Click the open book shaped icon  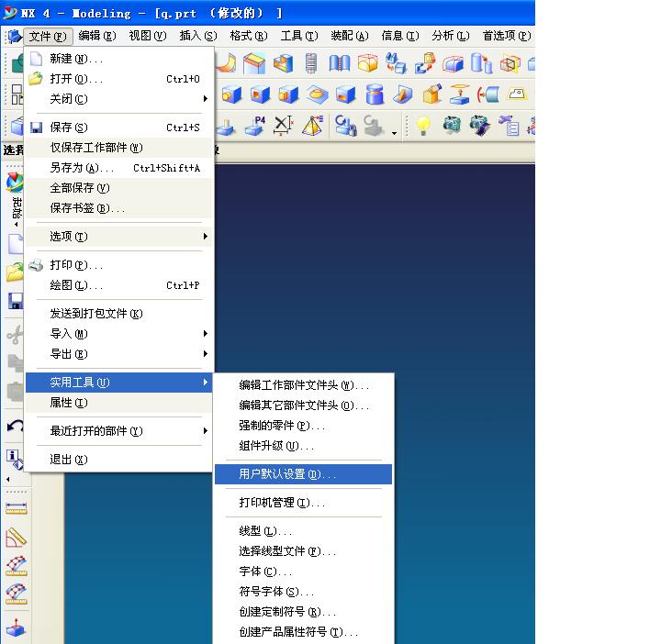point(340,63)
